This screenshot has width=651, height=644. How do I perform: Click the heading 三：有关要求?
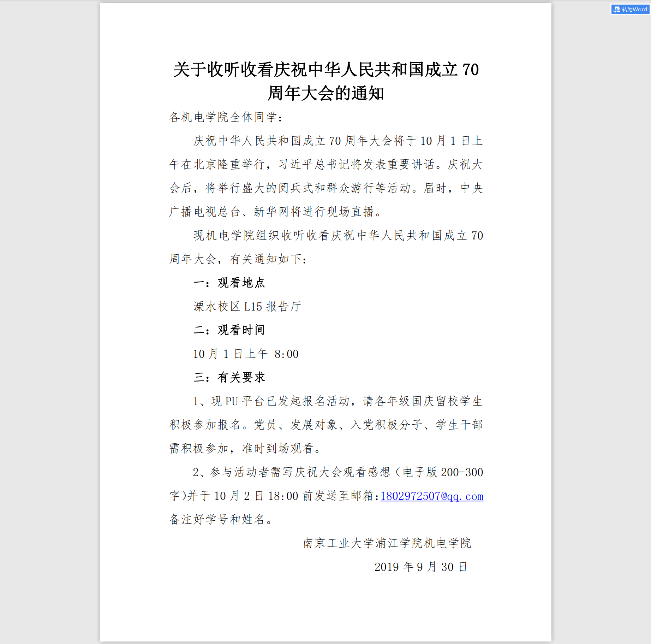(229, 377)
